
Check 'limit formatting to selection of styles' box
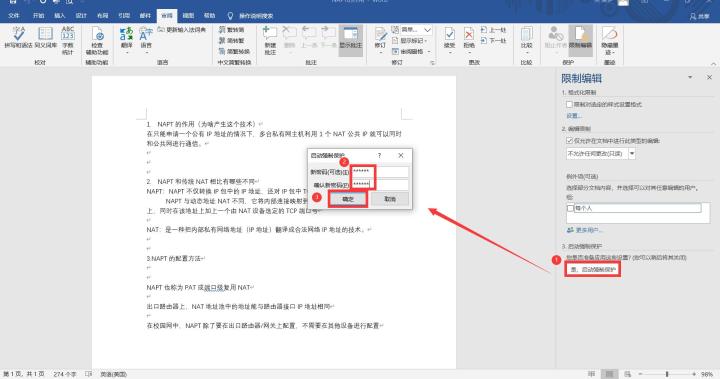tap(569, 105)
